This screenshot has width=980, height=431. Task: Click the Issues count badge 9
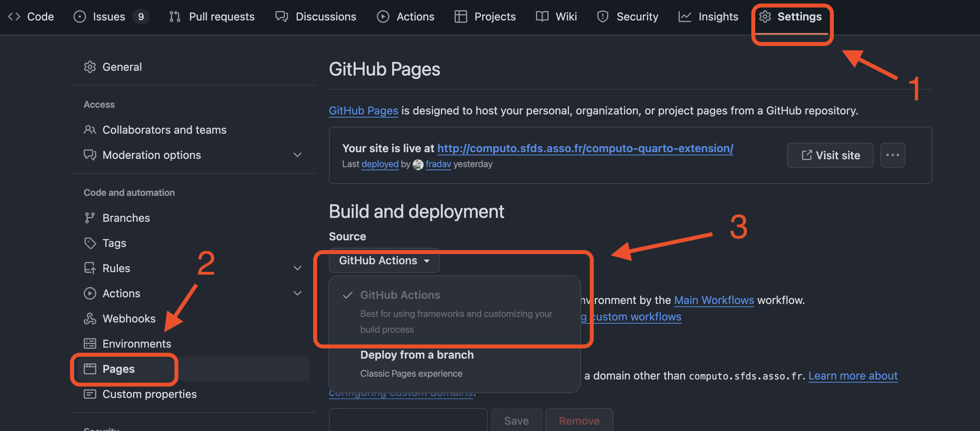[141, 17]
